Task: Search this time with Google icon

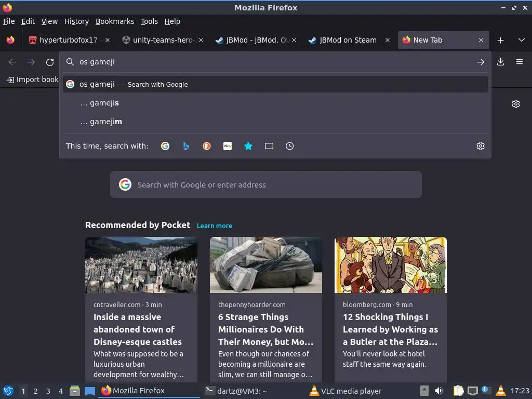Action: pyautogui.click(x=165, y=146)
